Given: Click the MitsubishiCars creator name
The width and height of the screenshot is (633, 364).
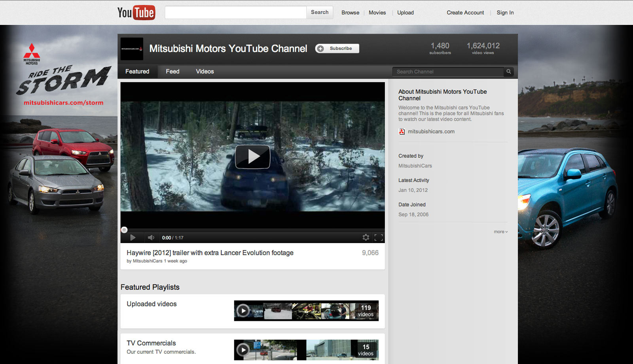Looking at the screenshot, I should click(415, 166).
